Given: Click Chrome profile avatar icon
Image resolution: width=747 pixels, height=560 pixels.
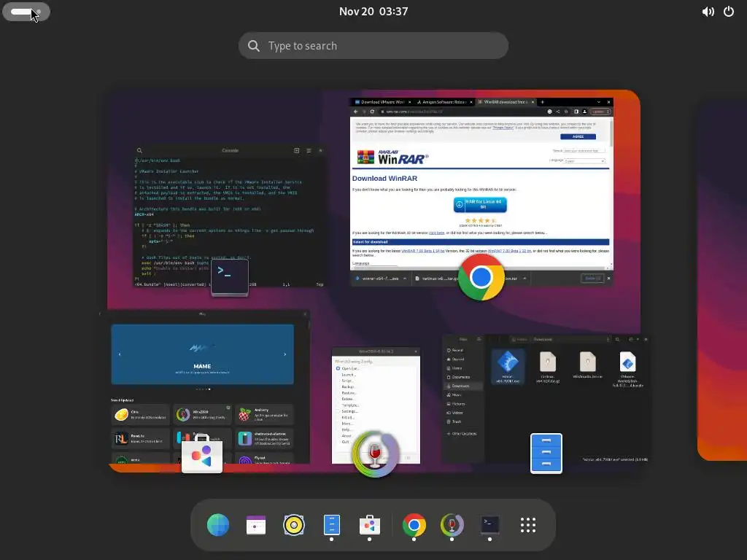Looking at the screenshot, I should click(584, 112).
